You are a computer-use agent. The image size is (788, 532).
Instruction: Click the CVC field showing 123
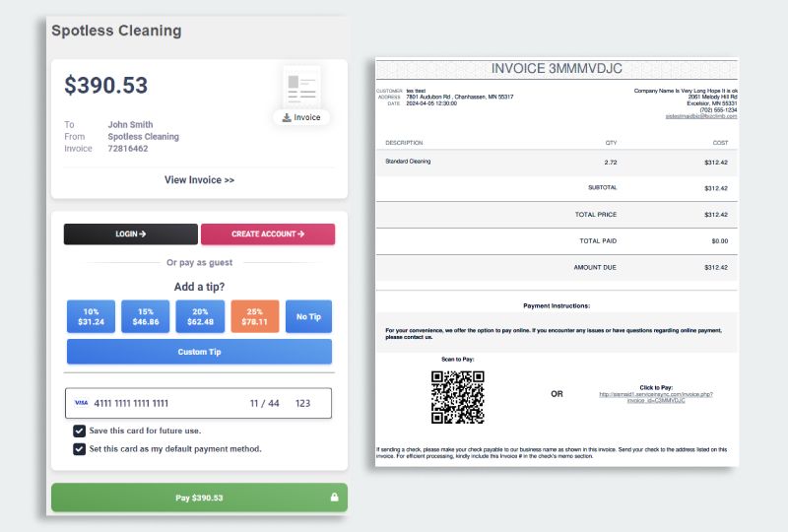[302, 403]
